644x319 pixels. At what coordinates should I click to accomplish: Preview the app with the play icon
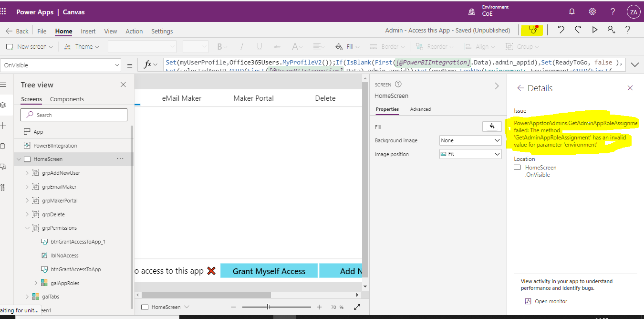(x=594, y=30)
